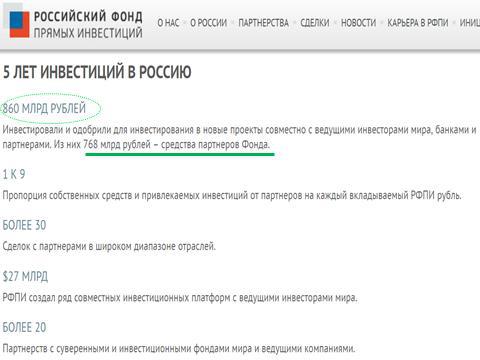Click the sentence starting 'РФПИ создал ряд совместных'
The width and height of the screenshot is (480, 360).
[180, 297]
